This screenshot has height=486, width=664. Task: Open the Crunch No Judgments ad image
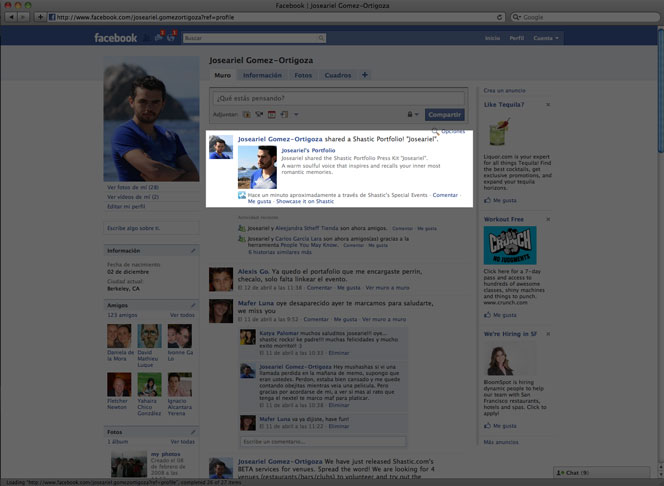[510, 245]
